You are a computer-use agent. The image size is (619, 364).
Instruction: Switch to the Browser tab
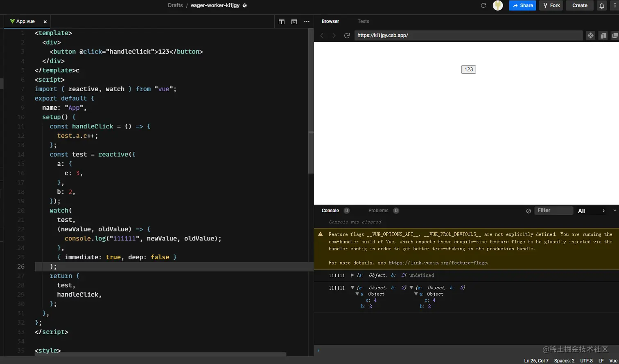pos(330,21)
